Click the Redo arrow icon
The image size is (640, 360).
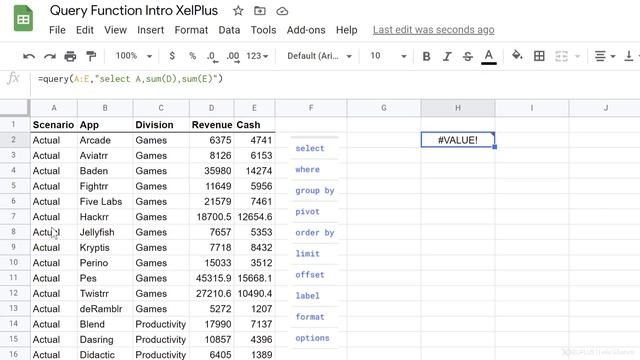(x=50, y=56)
